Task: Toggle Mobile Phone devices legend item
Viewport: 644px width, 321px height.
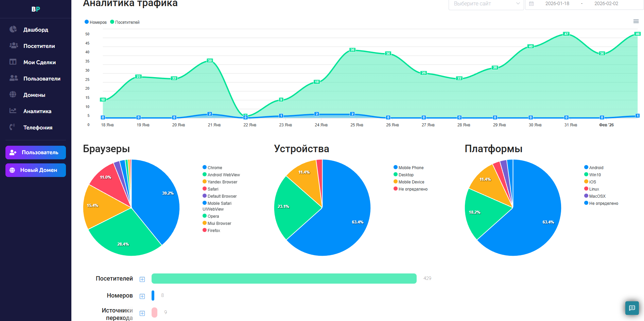Action: click(408, 167)
